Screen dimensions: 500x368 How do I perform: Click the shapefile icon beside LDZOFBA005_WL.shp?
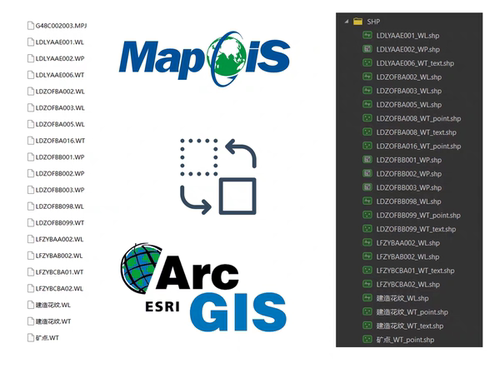(x=367, y=104)
